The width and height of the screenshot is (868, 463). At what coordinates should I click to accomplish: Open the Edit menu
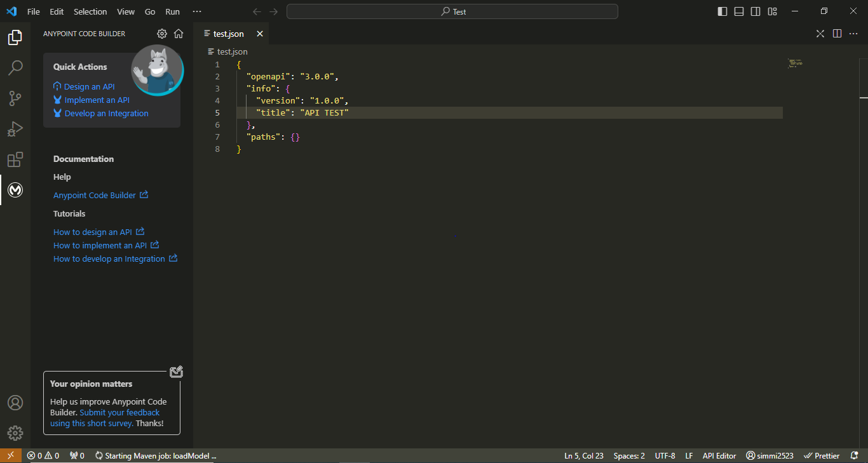57,11
